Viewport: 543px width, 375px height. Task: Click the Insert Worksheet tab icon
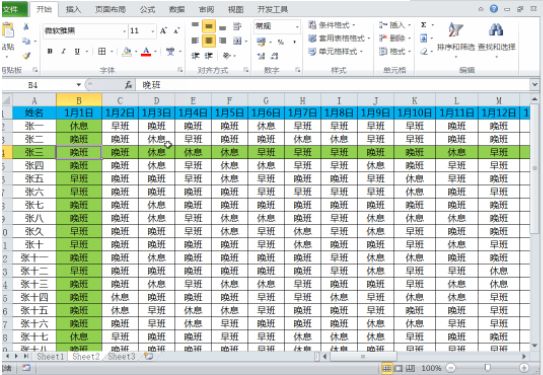(x=149, y=356)
